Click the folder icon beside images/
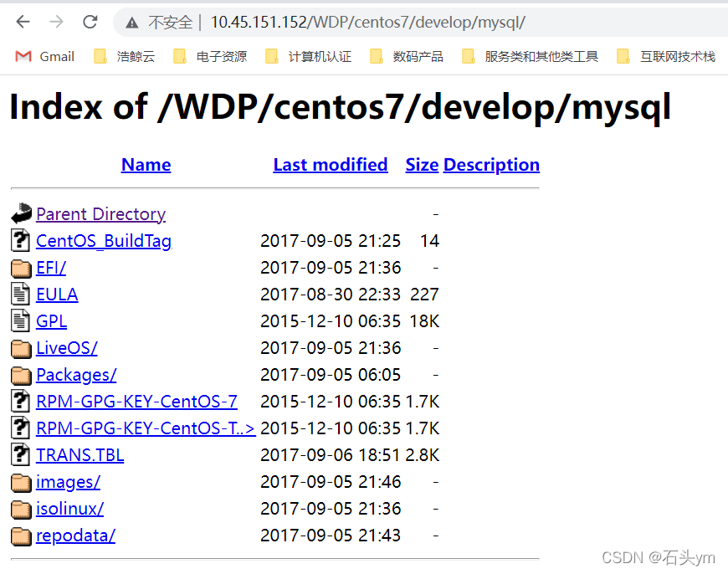728x574 pixels. pyautogui.click(x=22, y=483)
